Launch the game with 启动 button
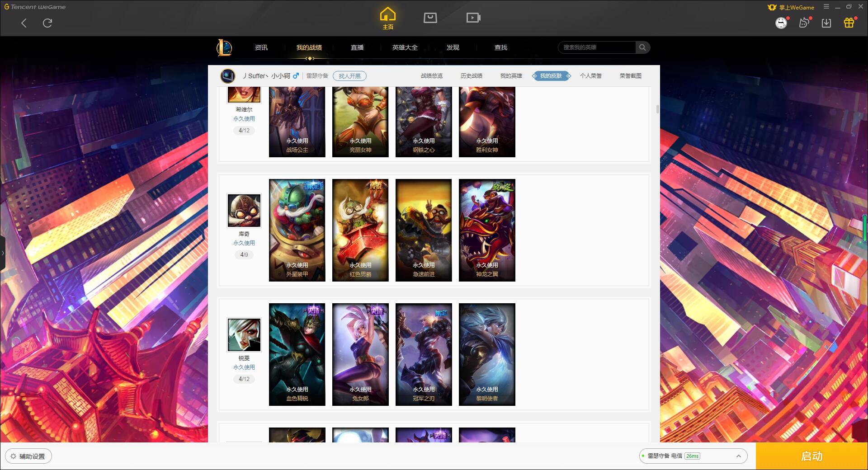Viewport: 868px width, 470px height. 812,456
